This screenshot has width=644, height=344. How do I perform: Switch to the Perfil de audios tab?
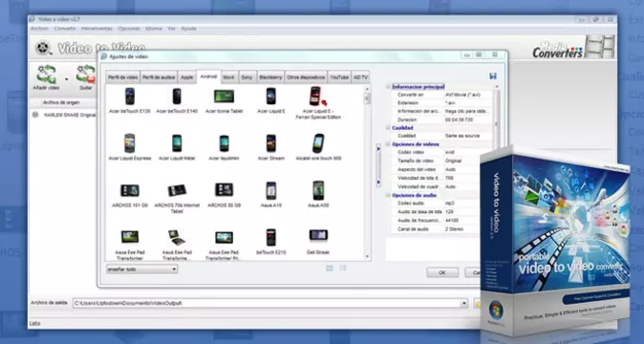159,77
